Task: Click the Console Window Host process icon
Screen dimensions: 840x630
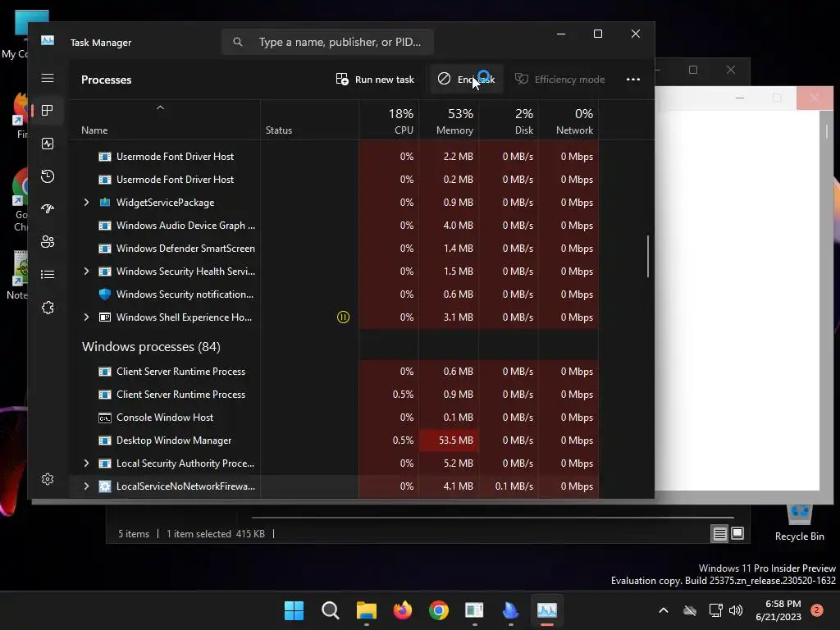Action: coord(105,418)
